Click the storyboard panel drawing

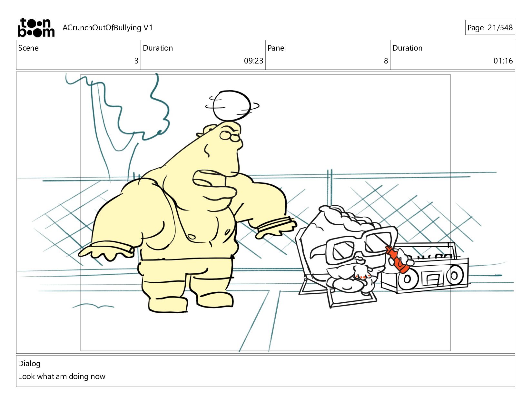tap(265, 213)
